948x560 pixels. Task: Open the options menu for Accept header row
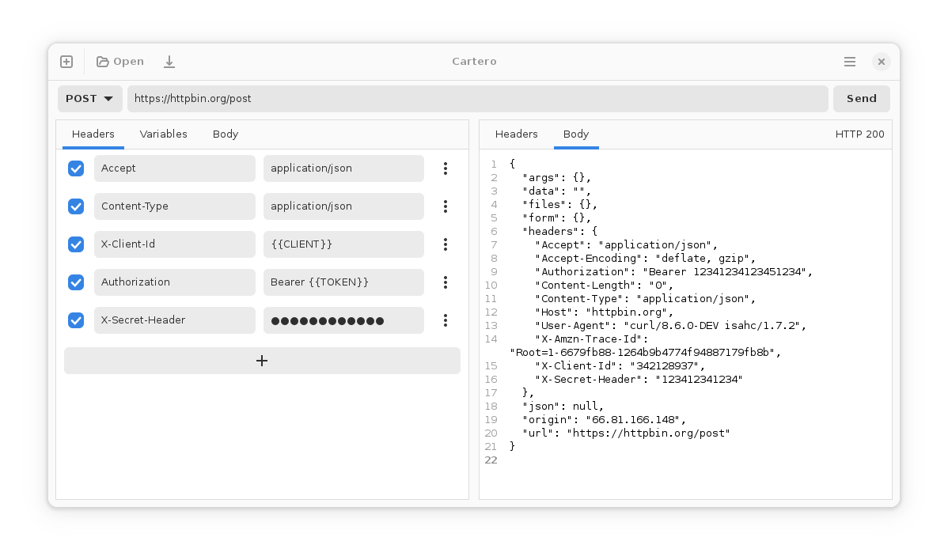coord(446,168)
